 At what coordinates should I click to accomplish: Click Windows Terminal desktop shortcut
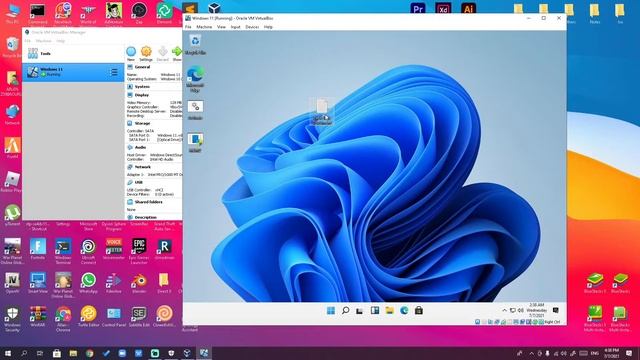63,251
